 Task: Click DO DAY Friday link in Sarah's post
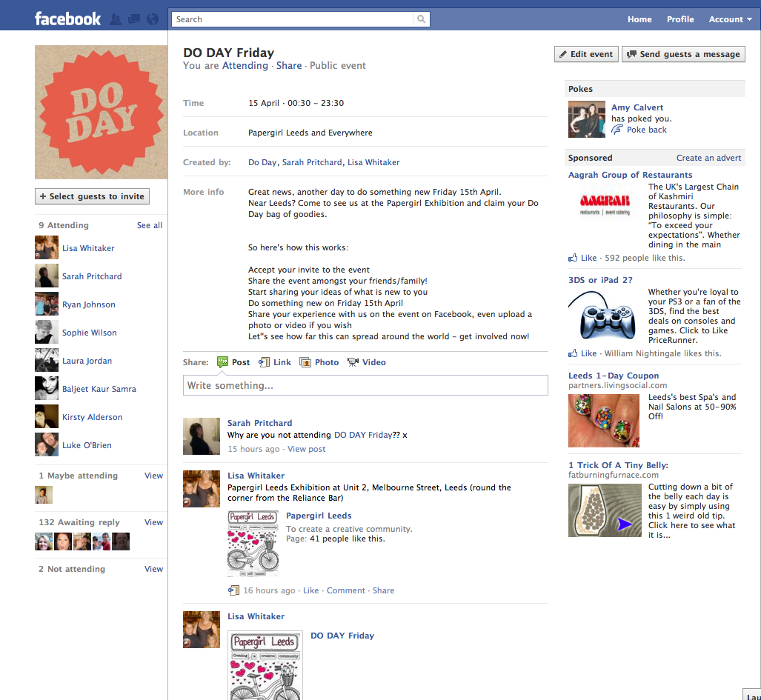click(363, 435)
